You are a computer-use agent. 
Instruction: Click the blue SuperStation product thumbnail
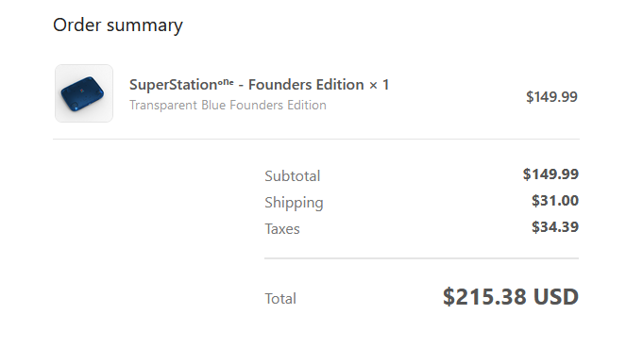tap(84, 93)
